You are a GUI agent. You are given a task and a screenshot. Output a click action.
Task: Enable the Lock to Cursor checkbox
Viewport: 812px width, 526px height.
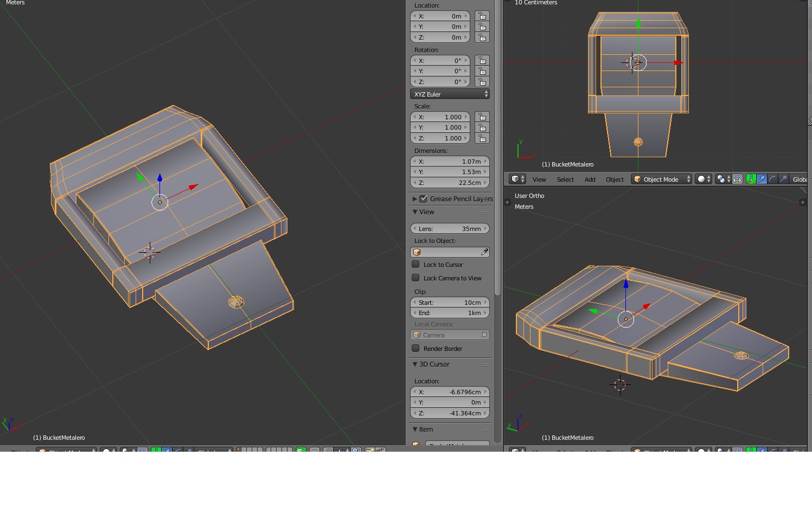coord(415,265)
